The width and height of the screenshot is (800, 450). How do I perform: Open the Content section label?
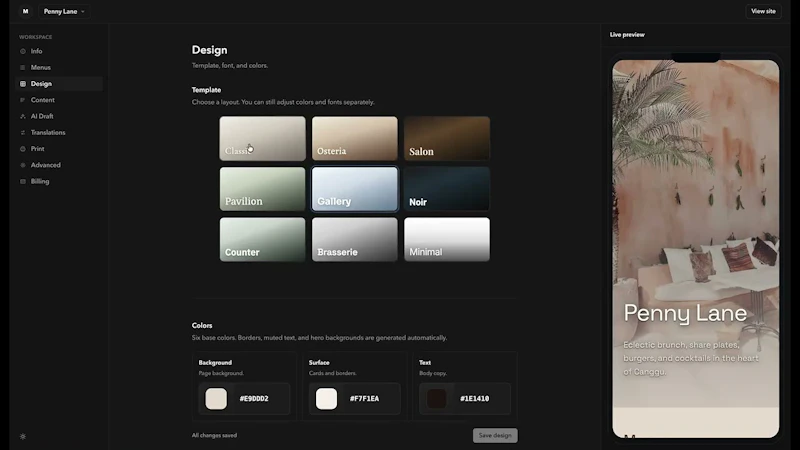(x=42, y=100)
